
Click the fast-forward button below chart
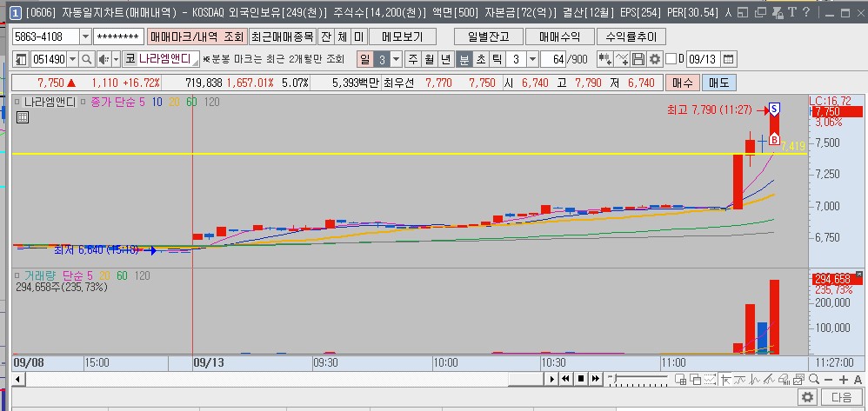click(595, 379)
